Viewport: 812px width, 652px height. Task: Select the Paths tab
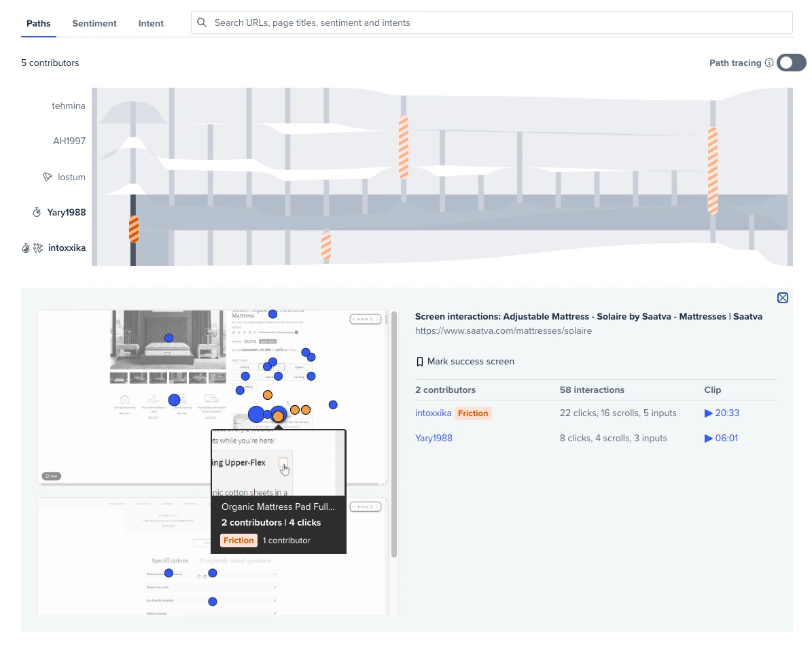(x=38, y=23)
